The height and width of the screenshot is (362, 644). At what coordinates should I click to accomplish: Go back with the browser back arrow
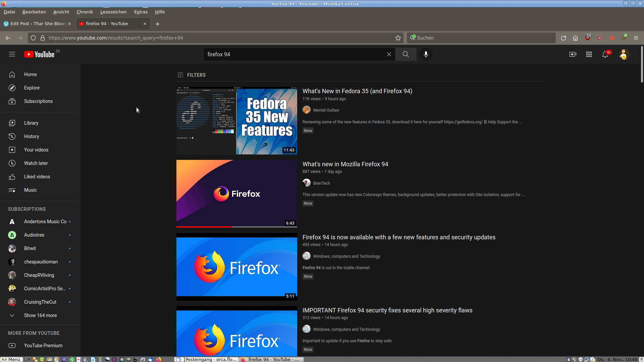click(x=8, y=38)
